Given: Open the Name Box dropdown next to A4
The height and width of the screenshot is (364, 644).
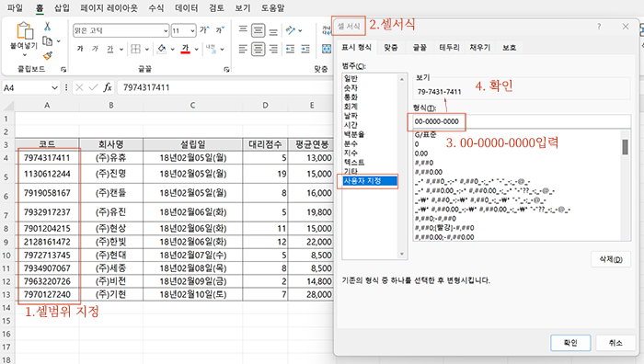Looking at the screenshot, I should (x=54, y=88).
